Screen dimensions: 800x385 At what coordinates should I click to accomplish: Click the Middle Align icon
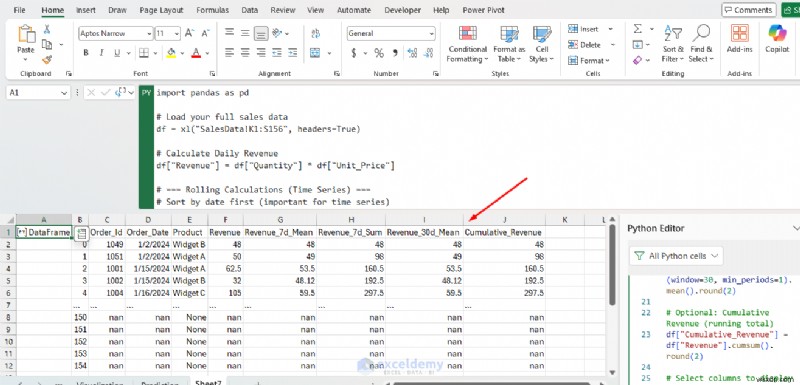click(245, 34)
